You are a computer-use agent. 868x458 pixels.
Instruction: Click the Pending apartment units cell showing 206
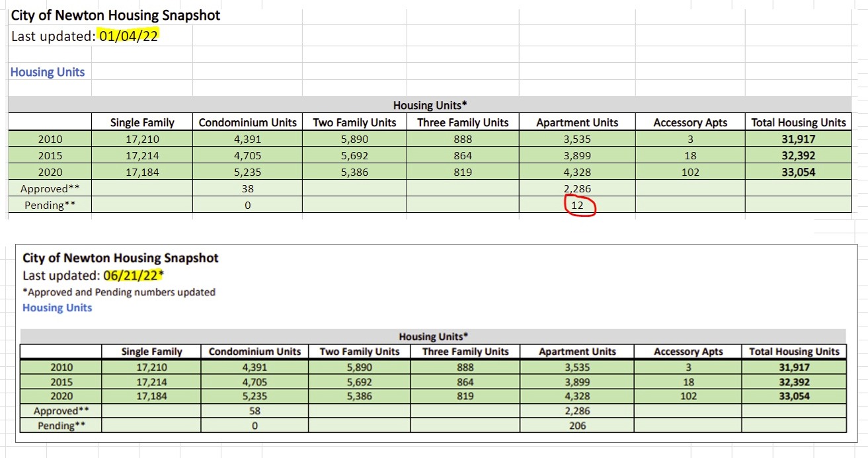[576, 426]
